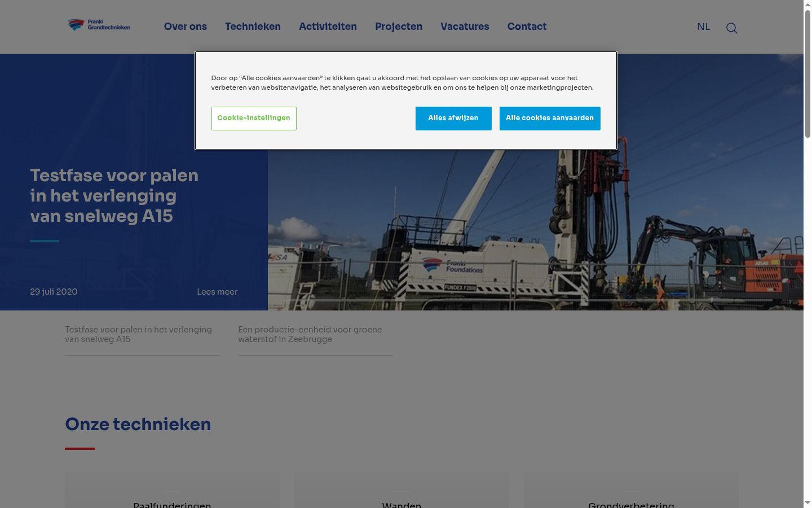The image size is (812, 508).
Task: Open the Paalfunderingen technique card
Action: point(172,491)
